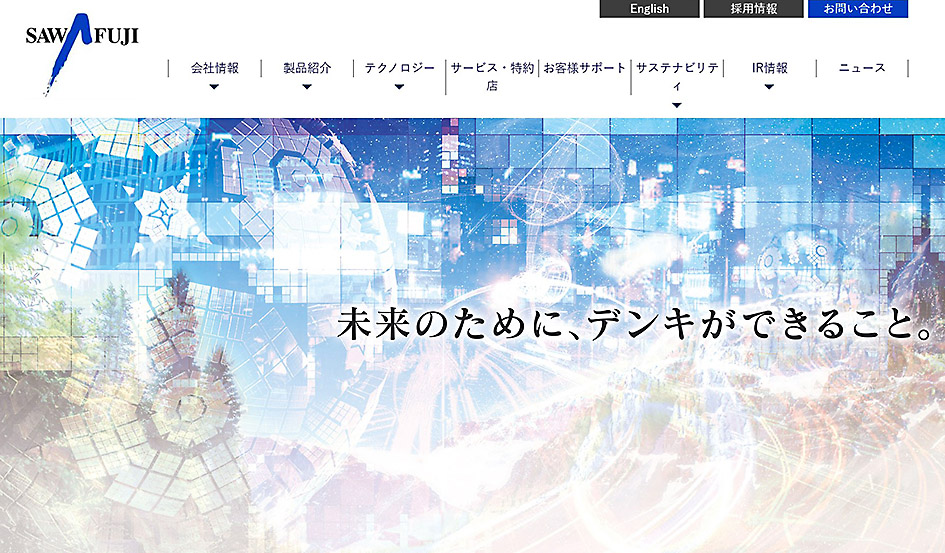
Task: Click the arrow icon under IR情報
Action: 769,87
